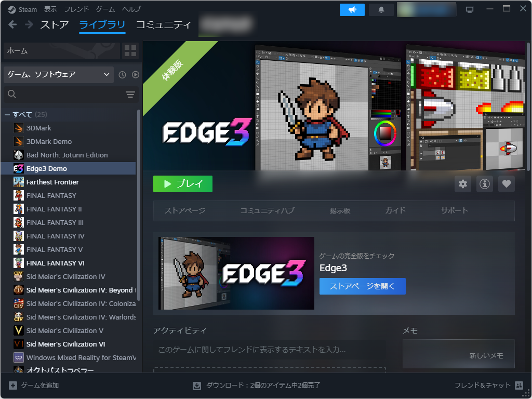Select FINAL FANTASY II in library
Viewport: 532px width, 399px height.
coord(54,209)
